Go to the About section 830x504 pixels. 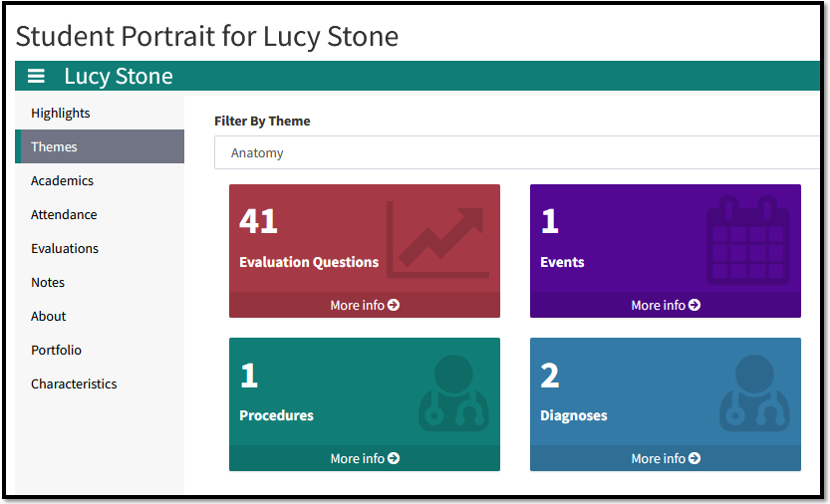(x=100, y=316)
